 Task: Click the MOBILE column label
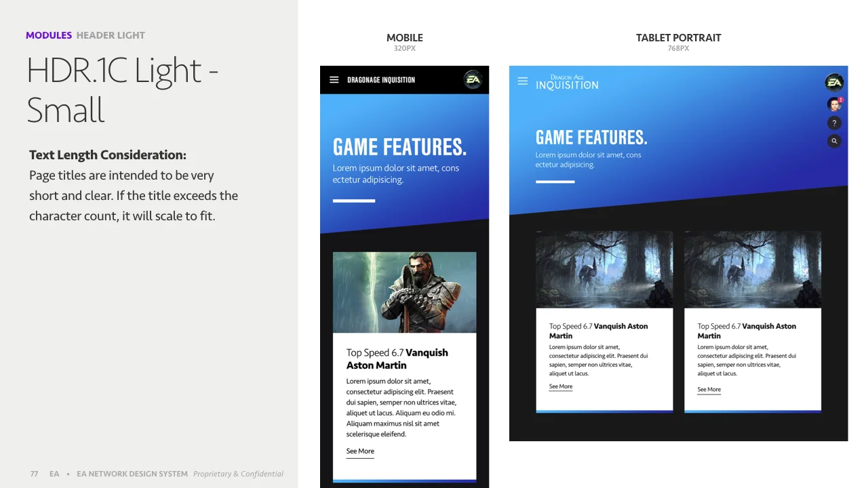(405, 38)
